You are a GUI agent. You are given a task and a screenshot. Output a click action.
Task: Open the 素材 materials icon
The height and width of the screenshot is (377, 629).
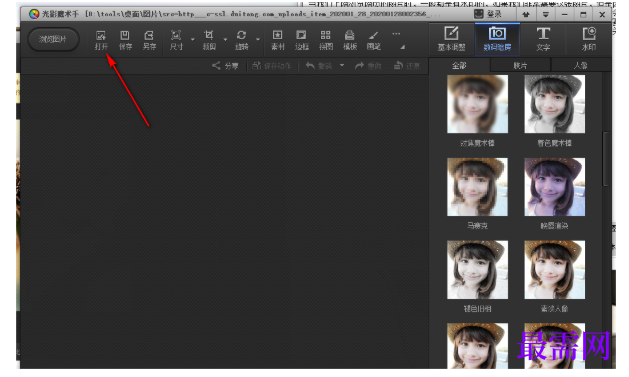pos(278,40)
